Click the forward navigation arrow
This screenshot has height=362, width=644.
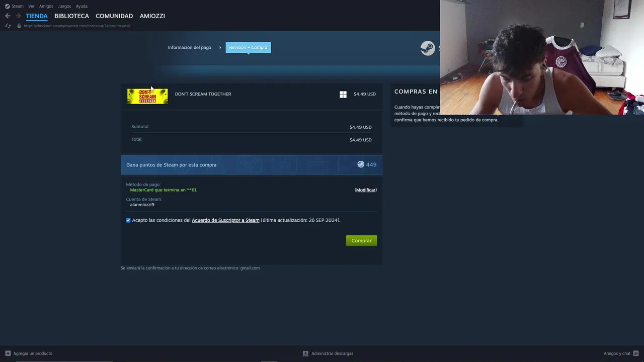point(18,16)
